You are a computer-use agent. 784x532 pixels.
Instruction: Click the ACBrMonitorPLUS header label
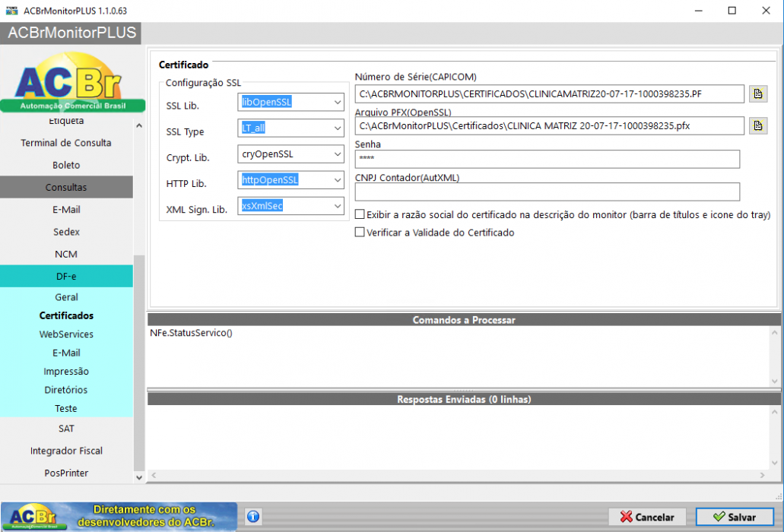[x=72, y=33]
